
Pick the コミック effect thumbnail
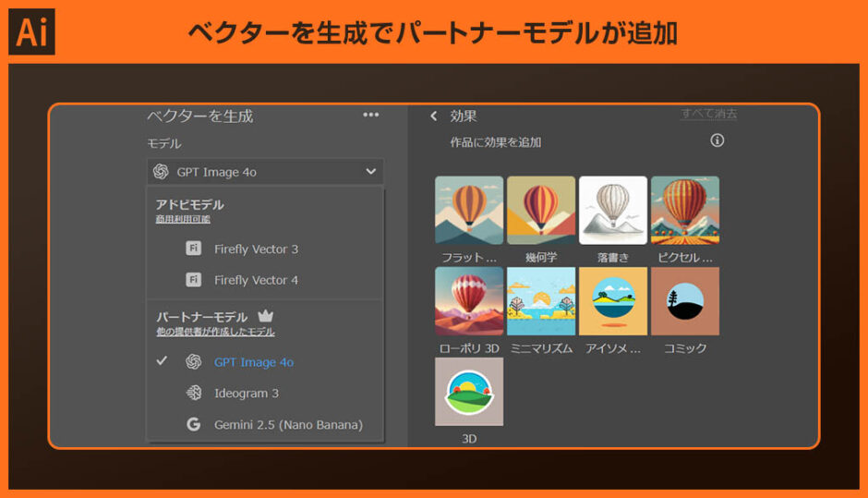pyautogui.click(x=684, y=301)
